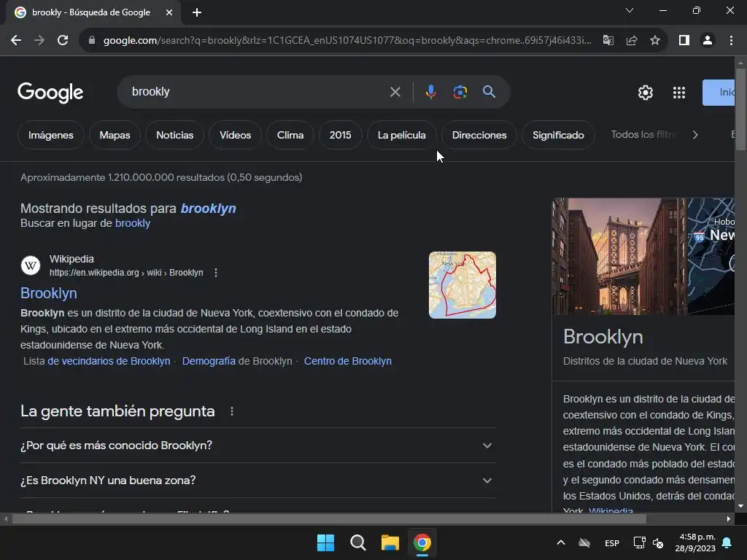Open Wikipedia result three-dot options
This screenshot has width=747, height=560.
(216, 273)
